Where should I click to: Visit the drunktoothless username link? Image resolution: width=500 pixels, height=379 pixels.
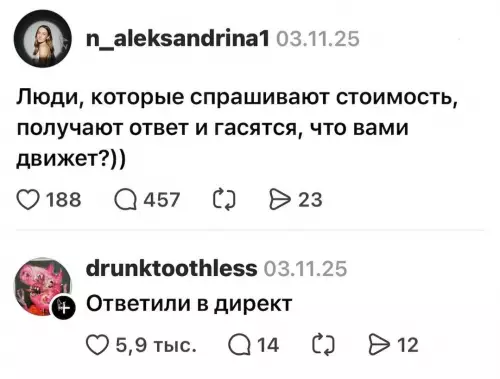[171, 269]
